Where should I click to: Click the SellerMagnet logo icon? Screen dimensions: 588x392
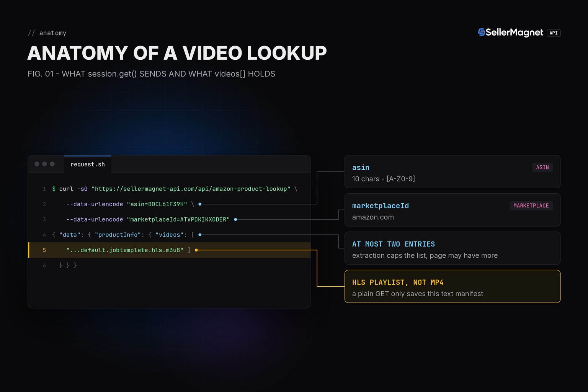482,33
